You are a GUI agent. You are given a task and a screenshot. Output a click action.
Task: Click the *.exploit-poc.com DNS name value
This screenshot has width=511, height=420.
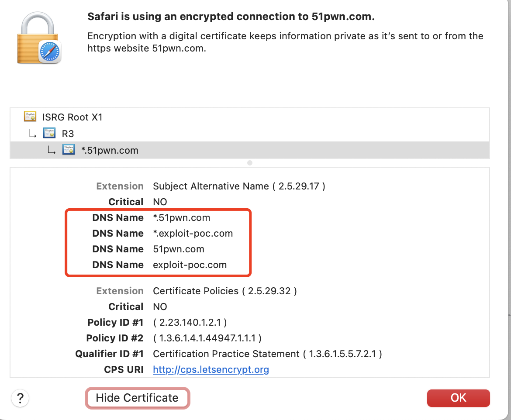(x=193, y=233)
